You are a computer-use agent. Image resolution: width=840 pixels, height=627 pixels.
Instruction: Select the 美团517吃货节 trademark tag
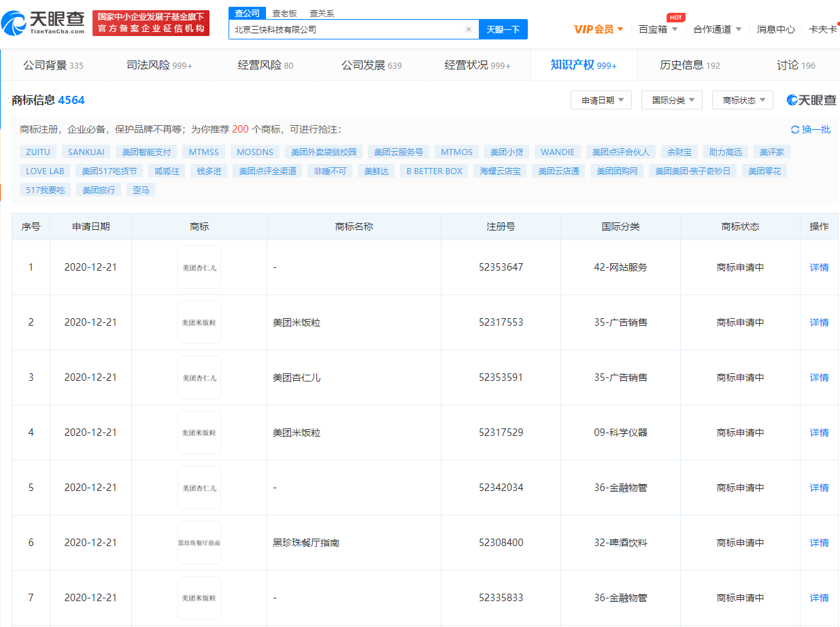pyautogui.click(x=110, y=171)
